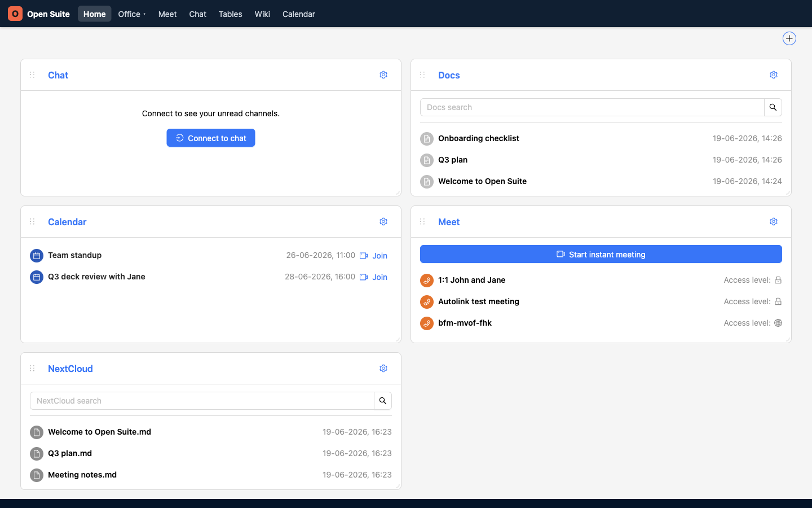The image size is (812, 508).
Task: Open NextCloud widget settings gear
Action: click(x=383, y=369)
